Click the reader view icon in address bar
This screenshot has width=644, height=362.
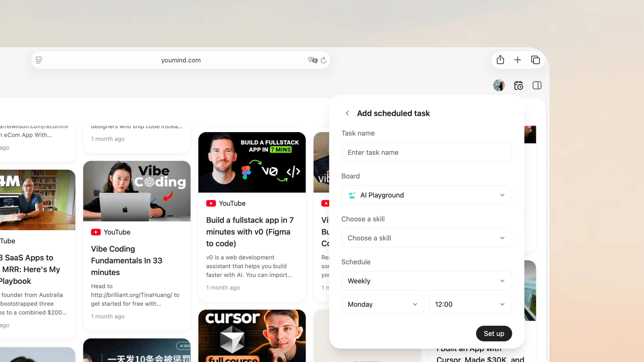coord(39,60)
